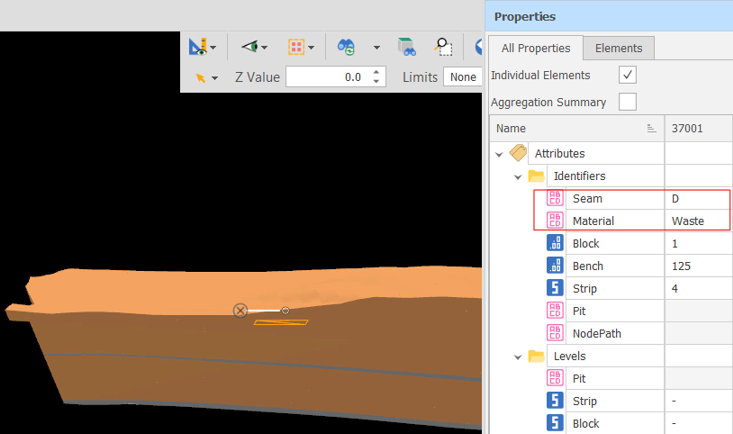This screenshot has width=733, height=434.
Task: Collapse the Levels folder
Action: (x=518, y=357)
